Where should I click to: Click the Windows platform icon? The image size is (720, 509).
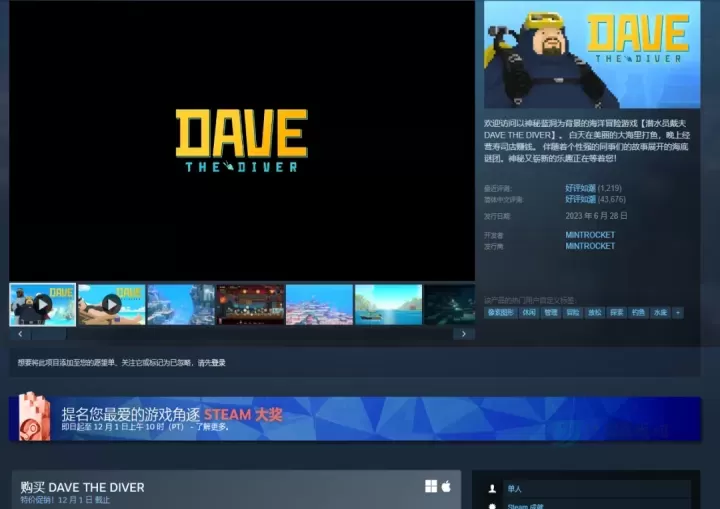pos(431,486)
